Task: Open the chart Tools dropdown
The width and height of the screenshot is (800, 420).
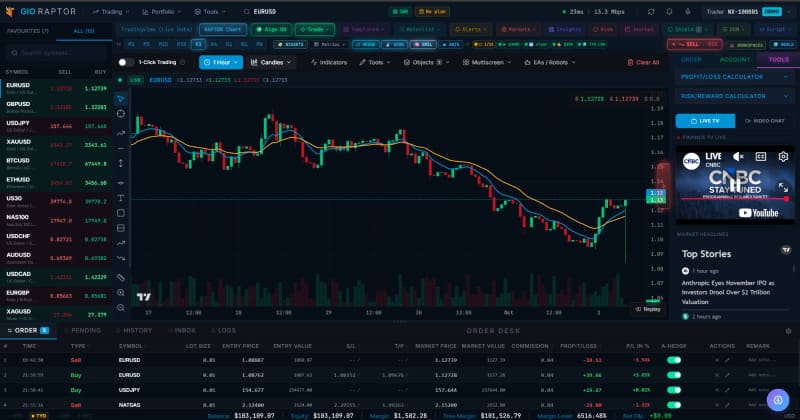Action: click(375, 62)
